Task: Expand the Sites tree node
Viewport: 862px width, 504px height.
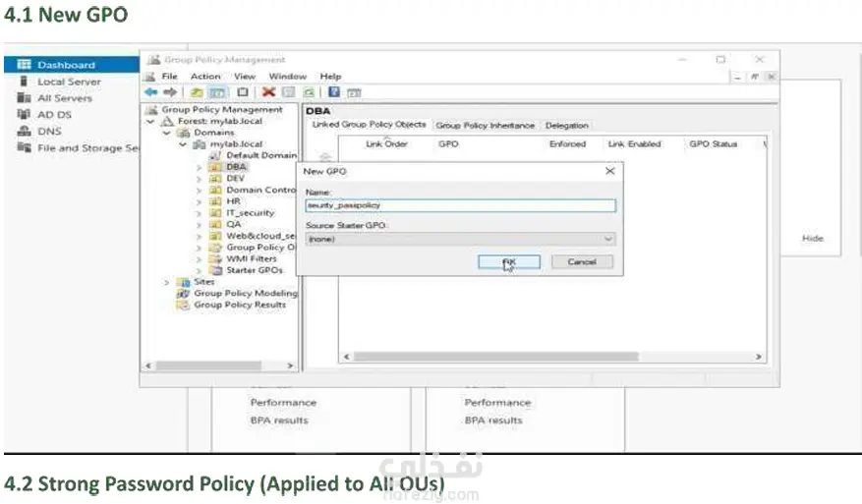Action: click(166, 282)
